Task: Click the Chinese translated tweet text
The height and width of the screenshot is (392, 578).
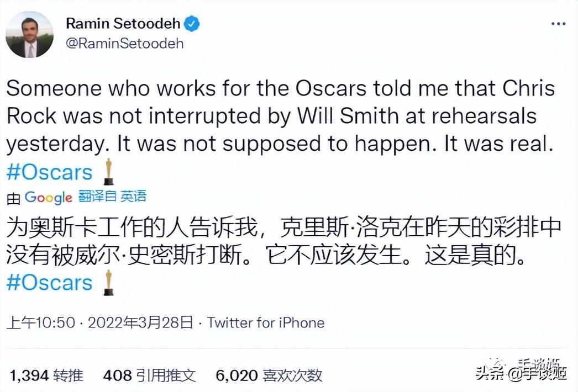Action: tap(276, 241)
